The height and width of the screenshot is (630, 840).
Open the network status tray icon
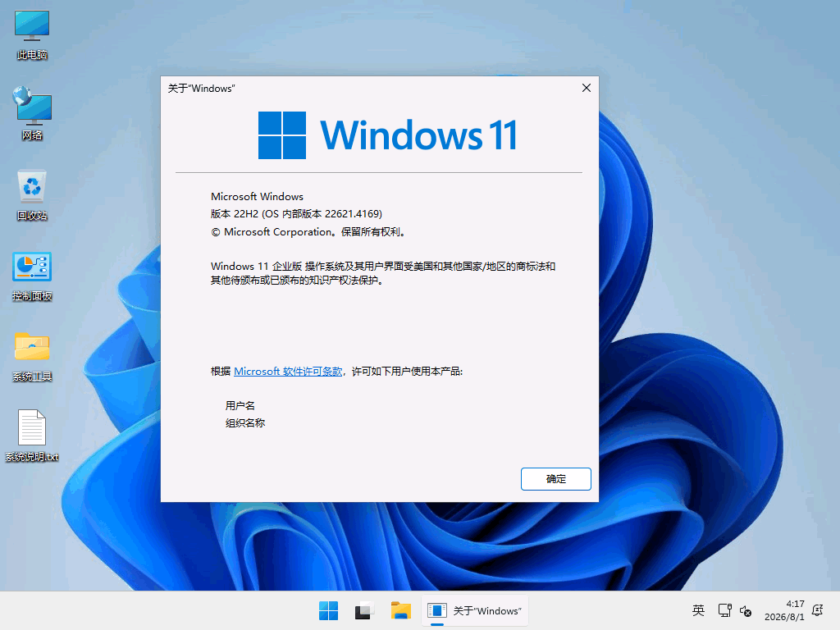(725, 610)
